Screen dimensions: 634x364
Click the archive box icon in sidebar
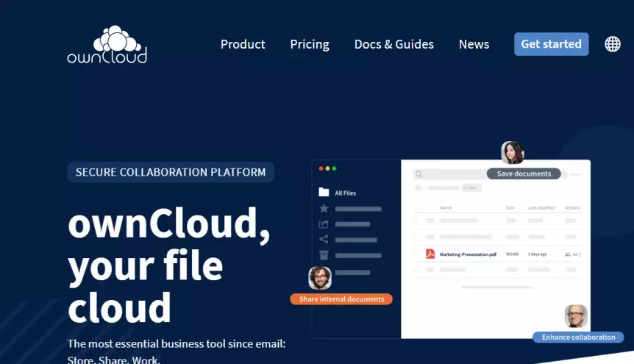coord(324,255)
